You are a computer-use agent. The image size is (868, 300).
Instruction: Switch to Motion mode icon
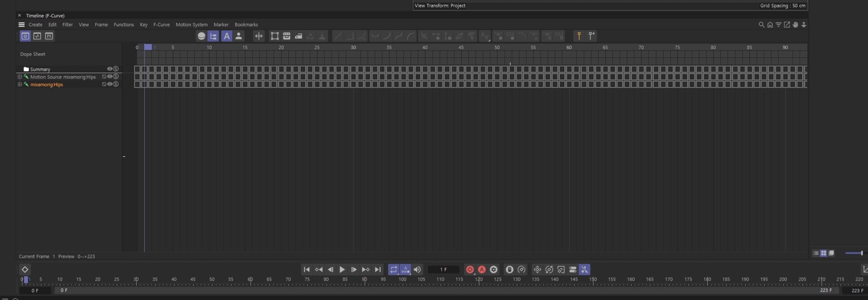pos(49,36)
